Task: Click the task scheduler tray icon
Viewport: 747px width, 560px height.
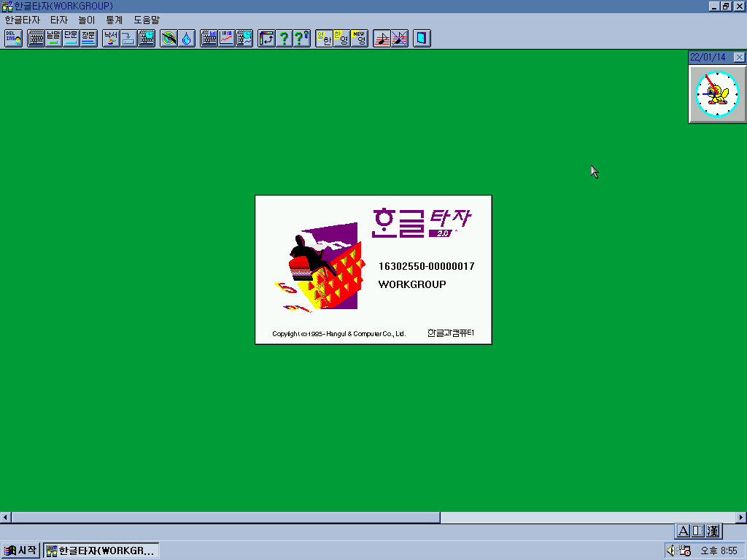Action: coord(685,551)
